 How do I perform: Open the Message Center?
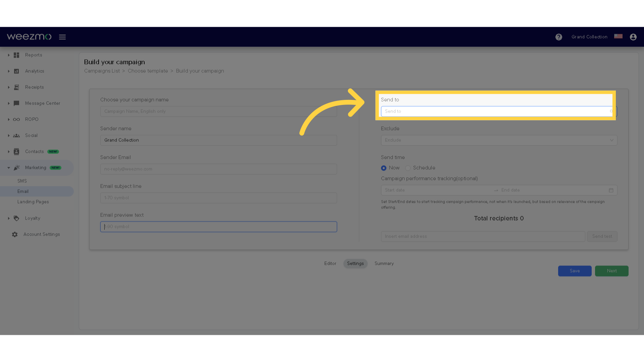point(43,103)
